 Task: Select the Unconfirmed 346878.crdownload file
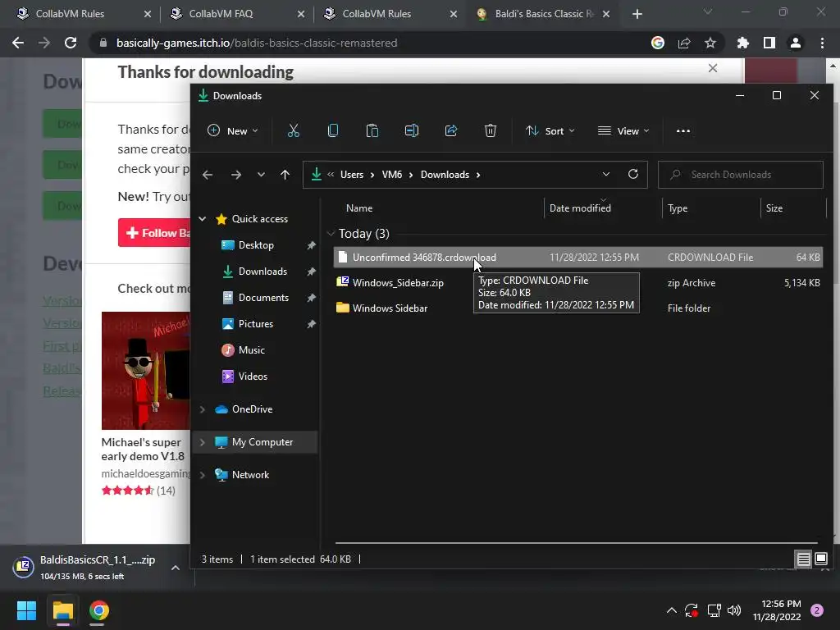click(578, 257)
